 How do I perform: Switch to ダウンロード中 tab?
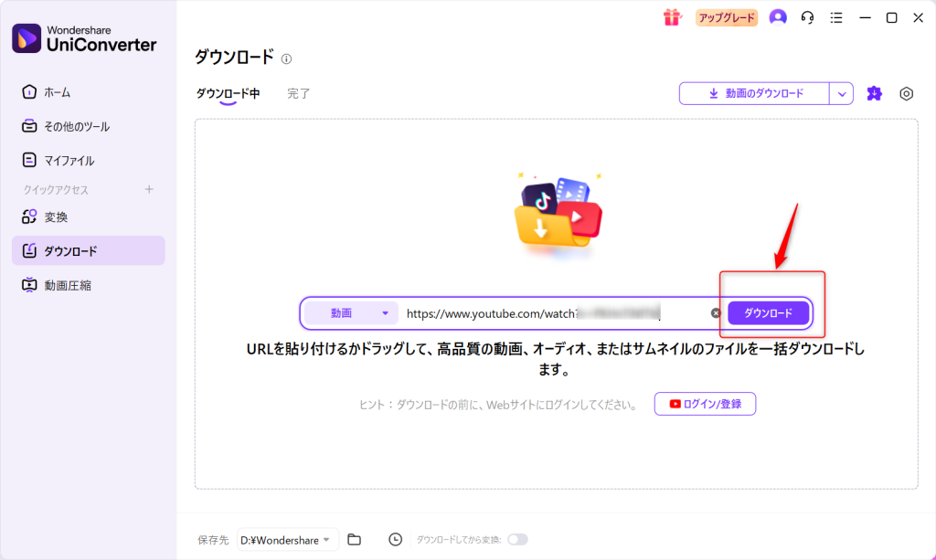tap(228, 93)
